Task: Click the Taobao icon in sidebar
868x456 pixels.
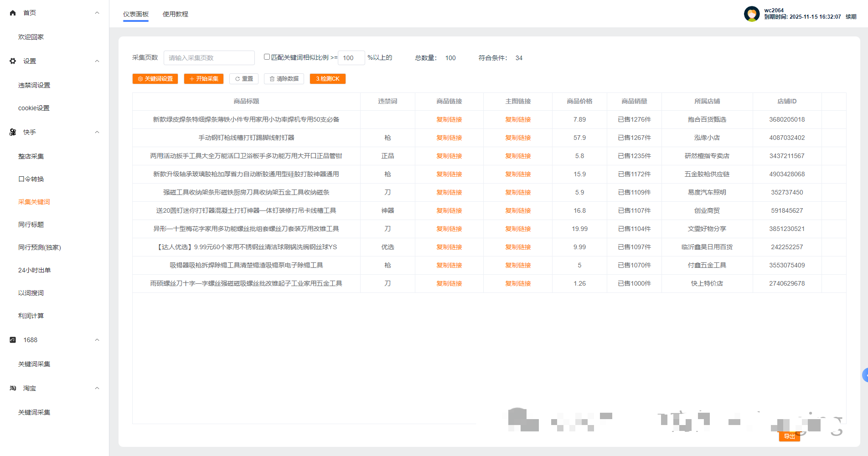Action: (13, 388)
